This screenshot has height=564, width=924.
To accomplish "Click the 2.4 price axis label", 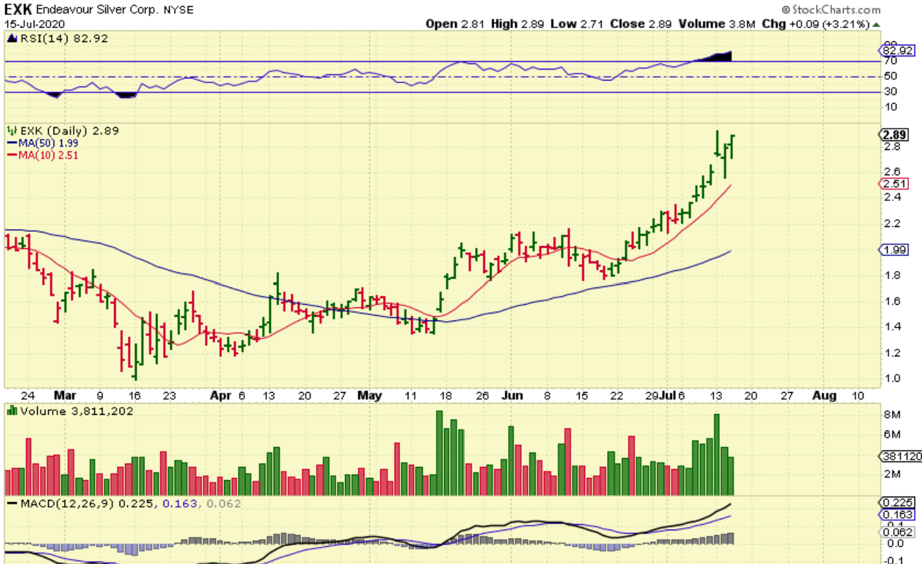I will (x=892, y=197).
